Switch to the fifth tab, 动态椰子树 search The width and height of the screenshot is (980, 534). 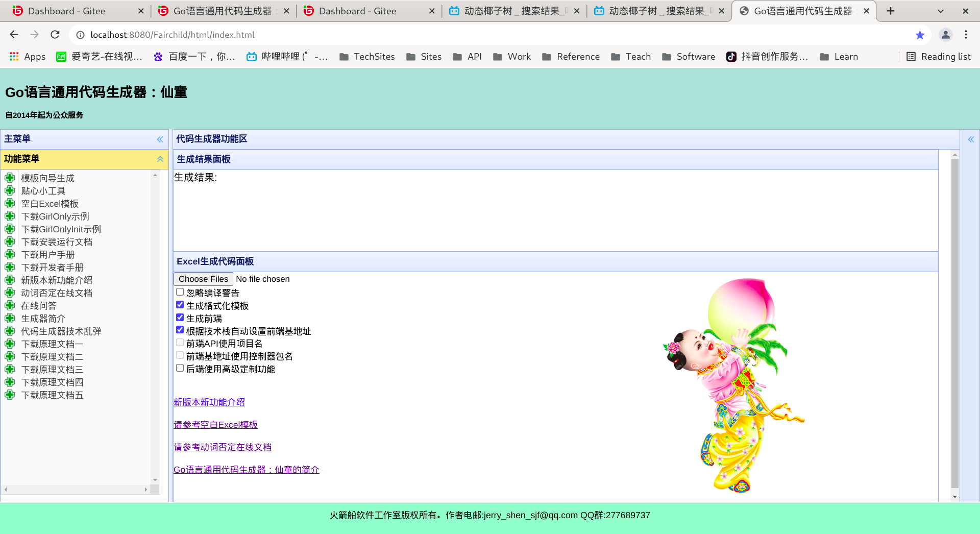point(658,11)
